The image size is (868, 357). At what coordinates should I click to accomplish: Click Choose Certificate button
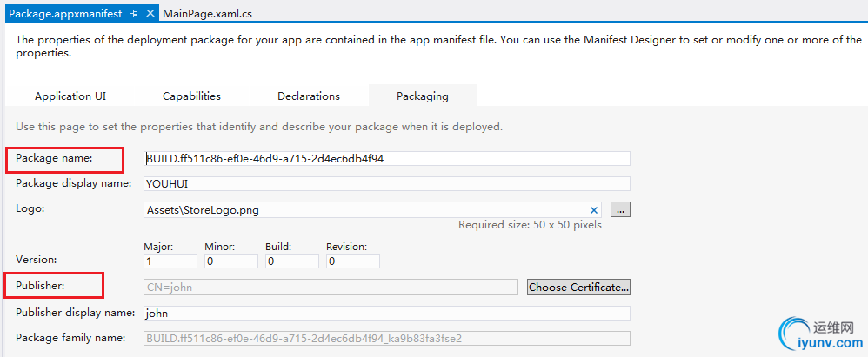coord(578,287)
